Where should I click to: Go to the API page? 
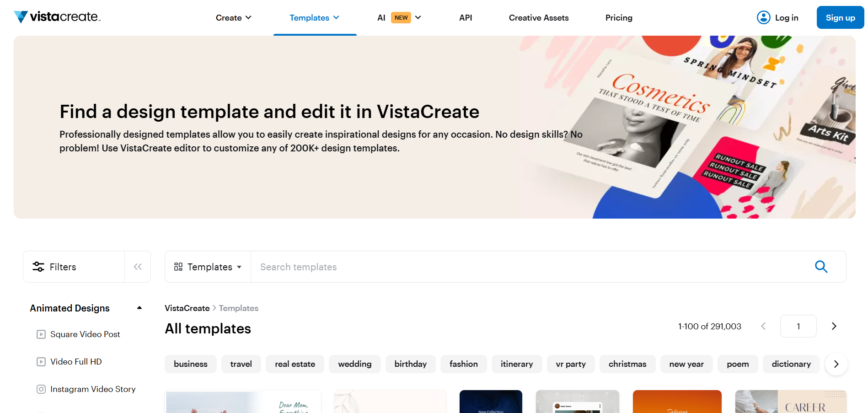coord(466,18)
